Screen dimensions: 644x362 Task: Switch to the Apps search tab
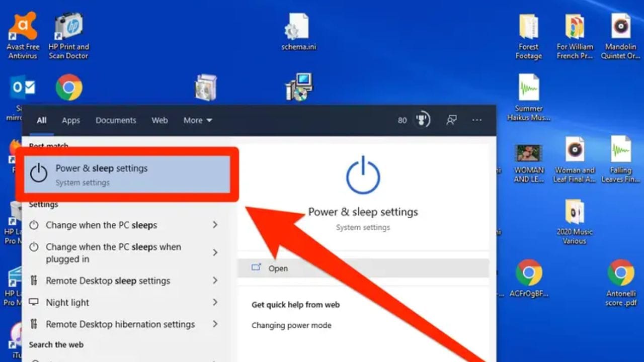71,120
